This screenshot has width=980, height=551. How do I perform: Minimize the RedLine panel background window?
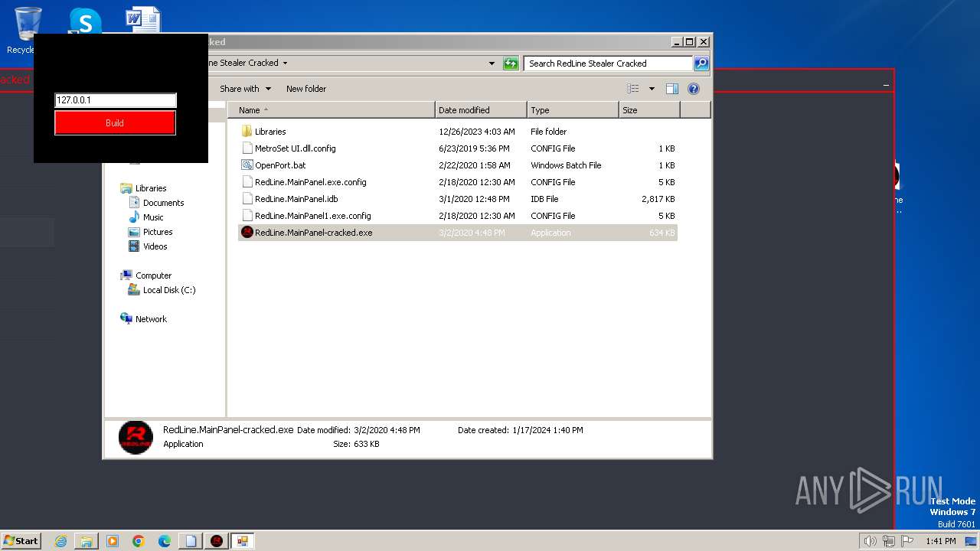(886, 85)
